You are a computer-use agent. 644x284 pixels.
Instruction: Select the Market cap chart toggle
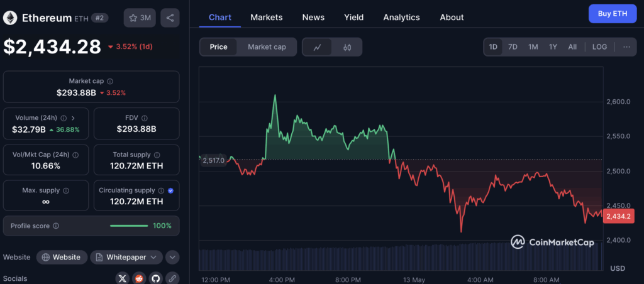[x=267, y=46]
